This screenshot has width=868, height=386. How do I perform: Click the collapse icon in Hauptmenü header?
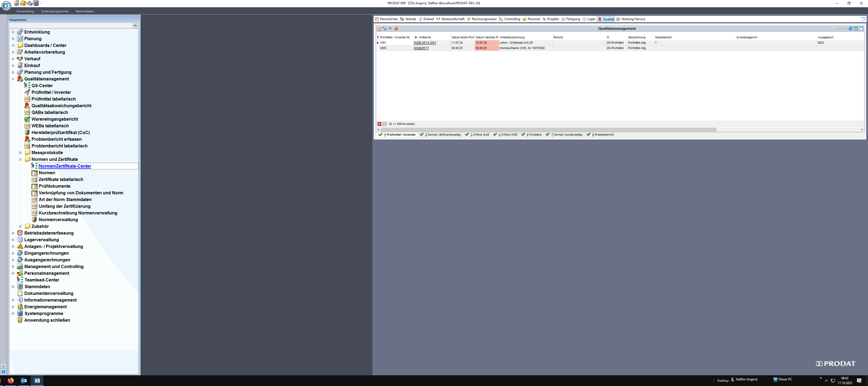coord(136,26)
